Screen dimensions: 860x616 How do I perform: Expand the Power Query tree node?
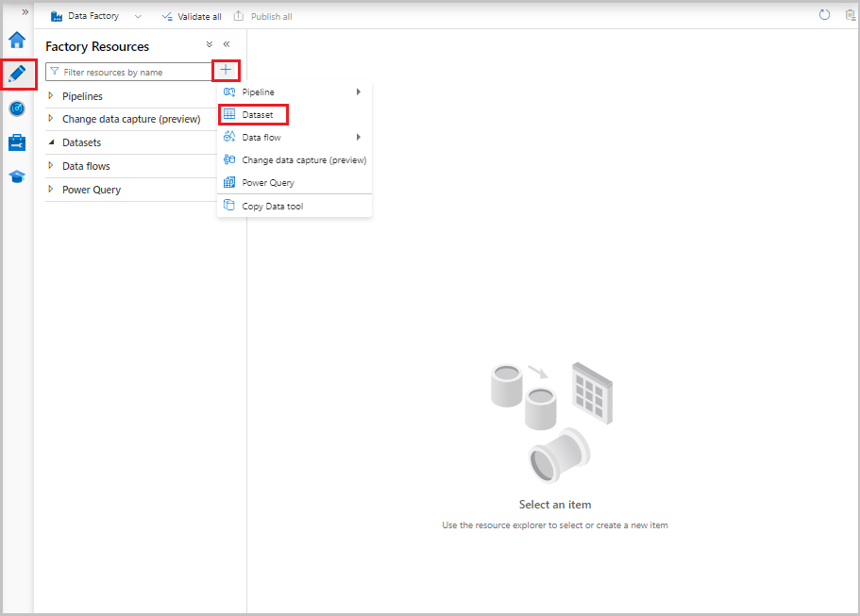pos(50,189)
